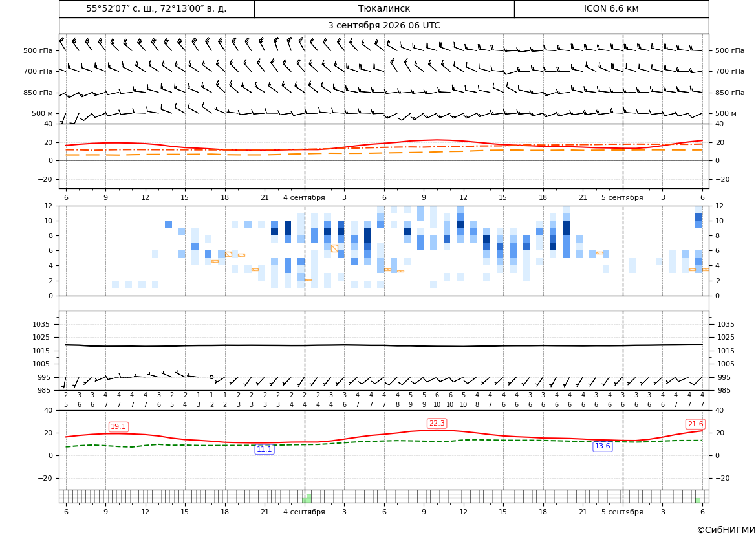This screenshot has height=535, width=756.
Task: Click the 19.1 red temperature label
Action: pos(118,426)
